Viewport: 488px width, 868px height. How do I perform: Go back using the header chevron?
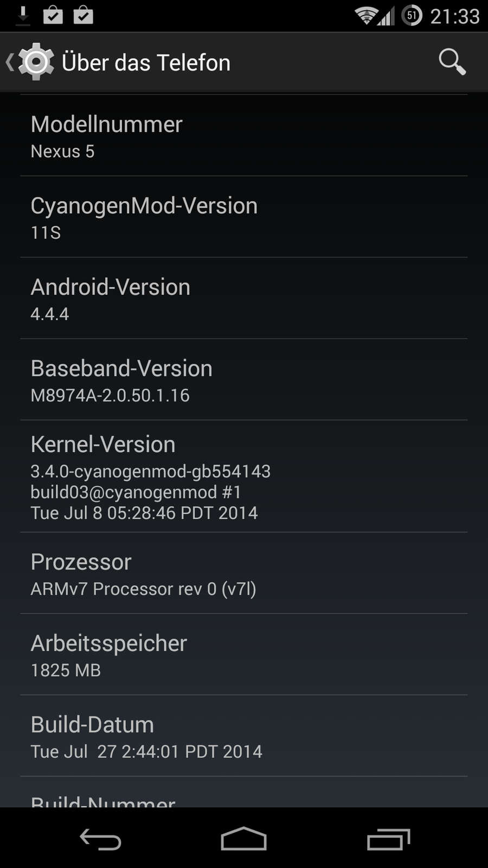coord(10,62)
